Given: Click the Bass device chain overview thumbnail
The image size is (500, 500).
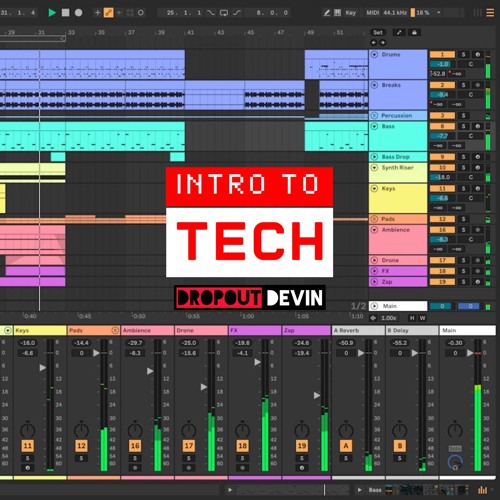Looking at the screenshot, I should 427,490.
